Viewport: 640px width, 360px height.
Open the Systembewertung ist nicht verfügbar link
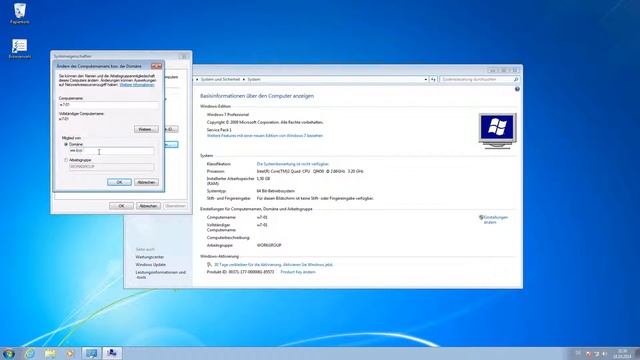[292, 164]
